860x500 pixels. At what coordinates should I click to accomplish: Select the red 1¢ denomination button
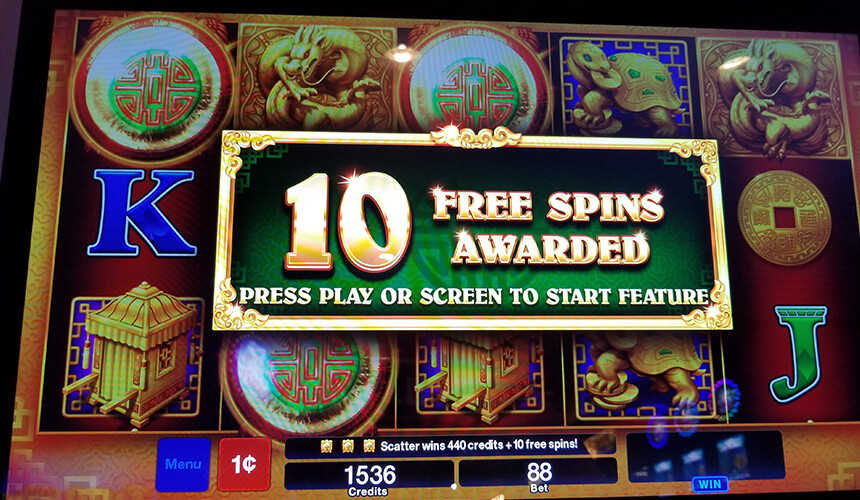[x=244, y=464]
